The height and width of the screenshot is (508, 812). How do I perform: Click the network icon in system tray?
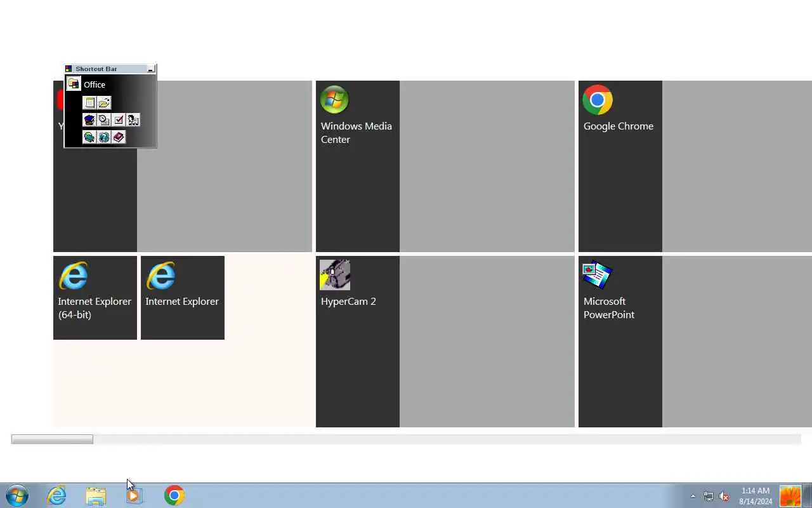pyautogui.click(x=708, y=497)
